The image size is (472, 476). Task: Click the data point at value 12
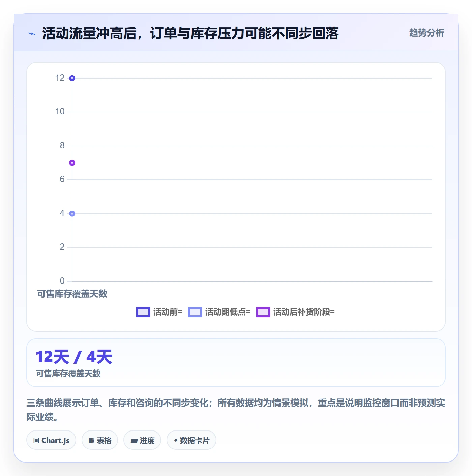[72, 78]
